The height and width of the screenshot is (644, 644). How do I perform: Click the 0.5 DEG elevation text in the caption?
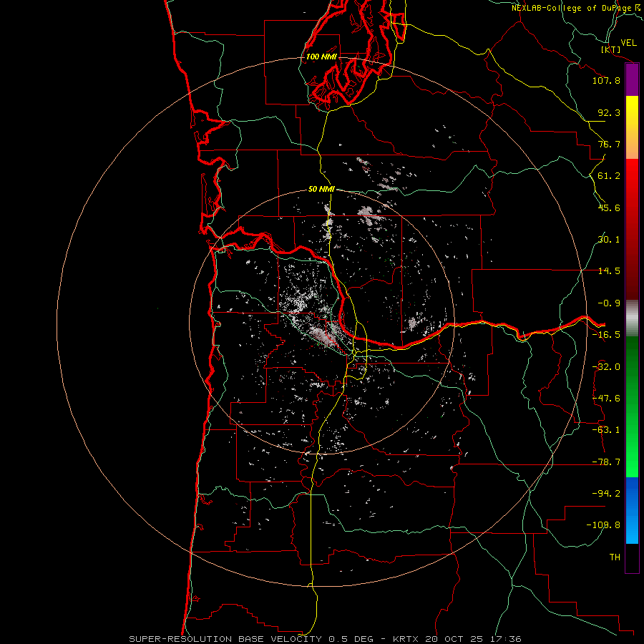click(351, 639)
